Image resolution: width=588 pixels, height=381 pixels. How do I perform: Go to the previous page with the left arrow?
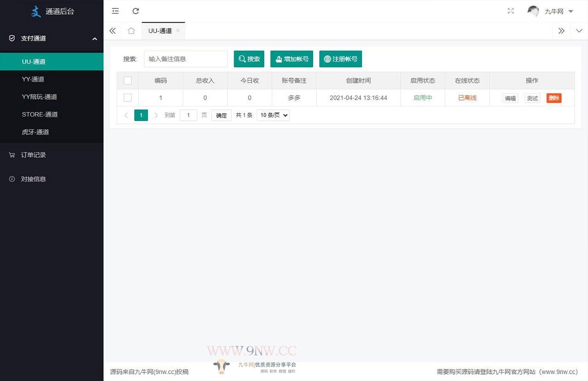[126, 115]
